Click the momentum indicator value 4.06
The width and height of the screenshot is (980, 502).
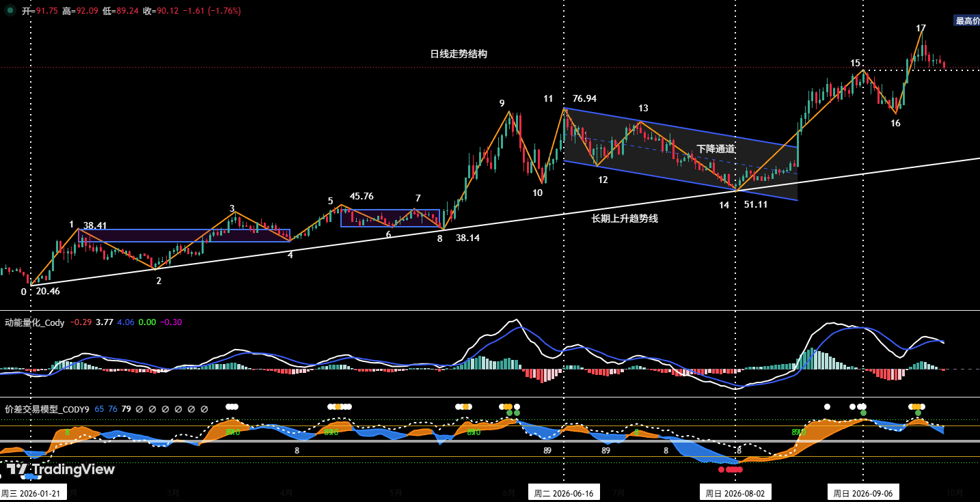[x=126, y=322]
